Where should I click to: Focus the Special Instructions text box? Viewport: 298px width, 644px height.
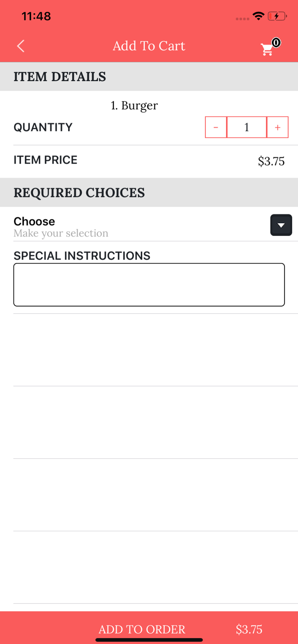(x=149, y=285)
